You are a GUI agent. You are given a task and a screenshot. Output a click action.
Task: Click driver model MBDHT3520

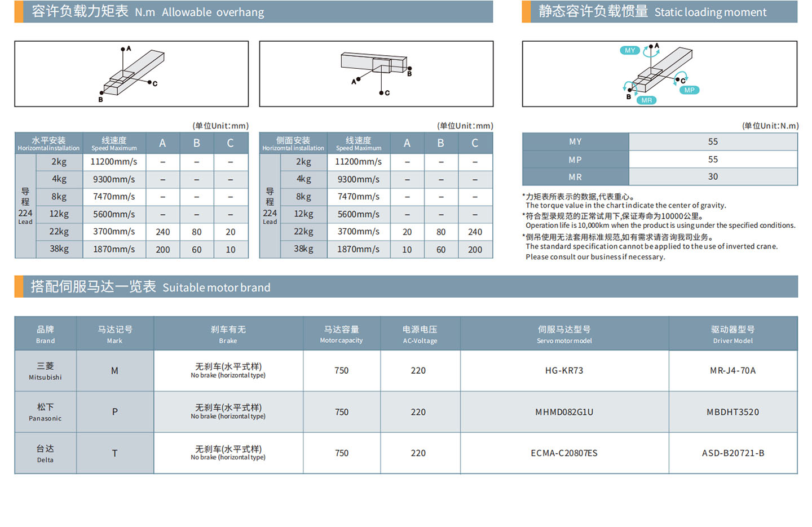pos(733,412)
